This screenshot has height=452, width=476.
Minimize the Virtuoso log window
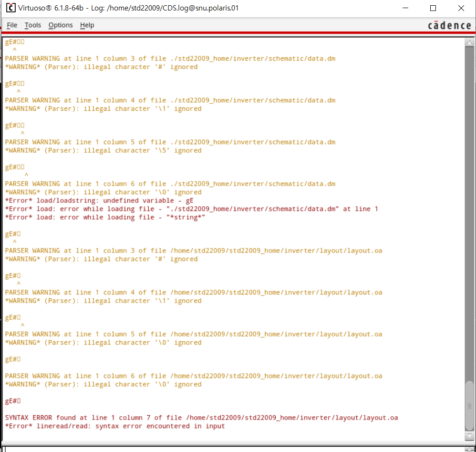click(405, 8)
